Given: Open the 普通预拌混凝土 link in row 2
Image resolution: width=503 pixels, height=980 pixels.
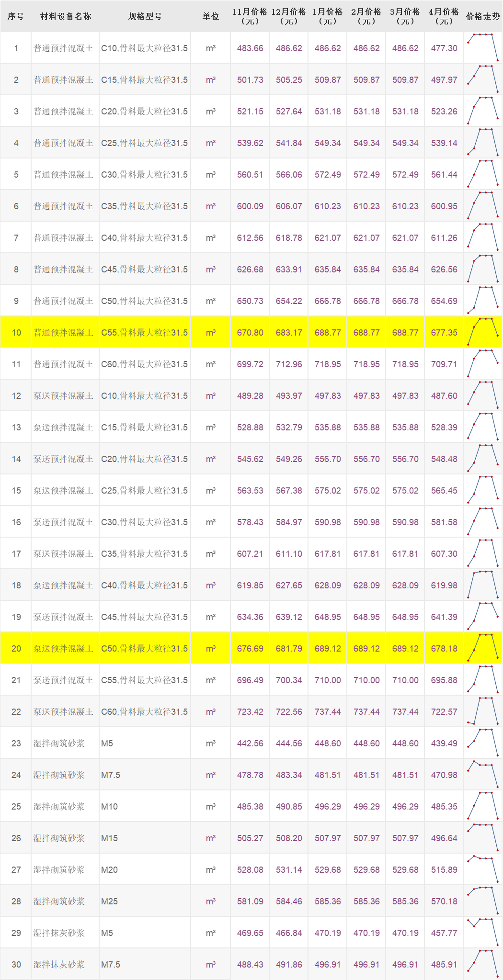Looking at the screenshot, I should pos(63,80).
